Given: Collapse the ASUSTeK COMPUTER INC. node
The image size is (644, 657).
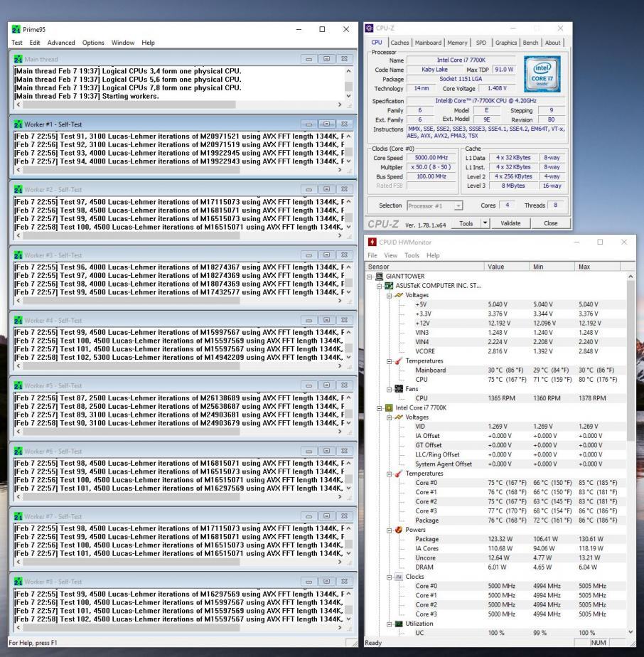Looking at the screenshot, I should (380, 286).
